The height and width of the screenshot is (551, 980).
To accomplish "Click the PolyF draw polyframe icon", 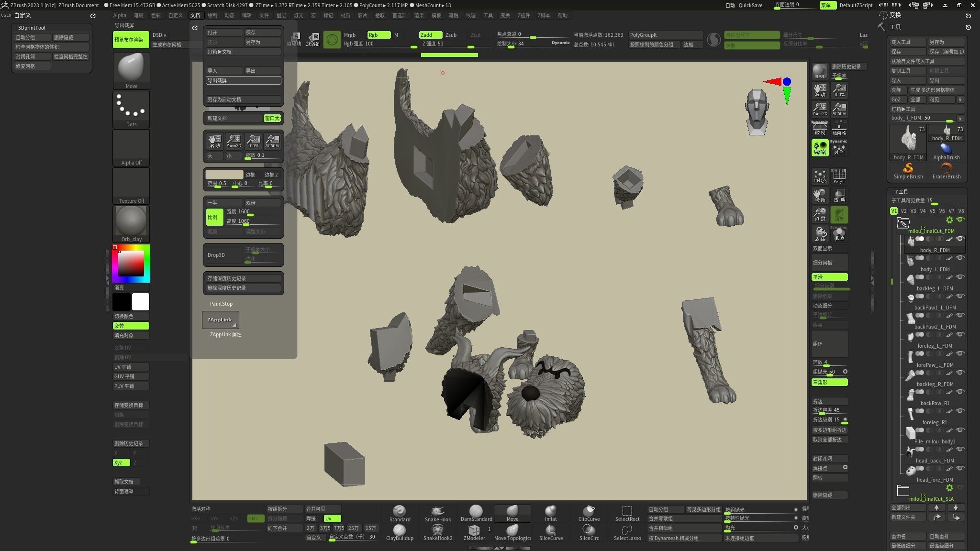I will 839,176.
